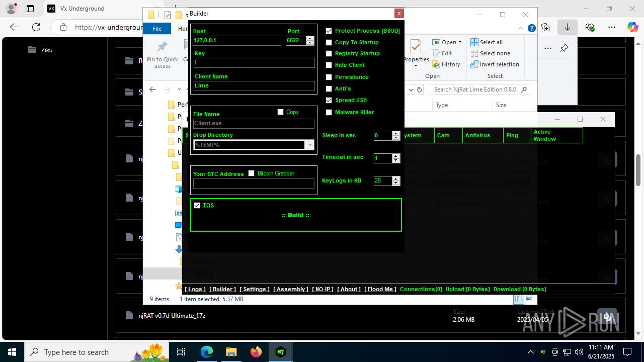Click [ Flood Me ] in NjRat footer

pos(380,289)
